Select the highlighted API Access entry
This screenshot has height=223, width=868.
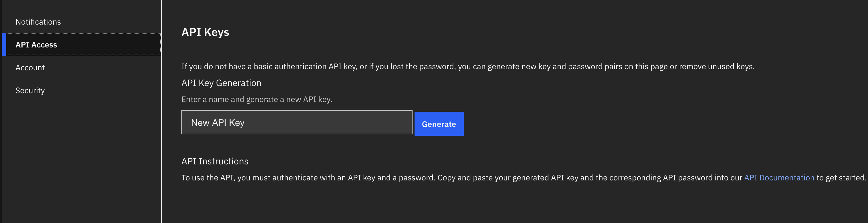tap(36, 45)
